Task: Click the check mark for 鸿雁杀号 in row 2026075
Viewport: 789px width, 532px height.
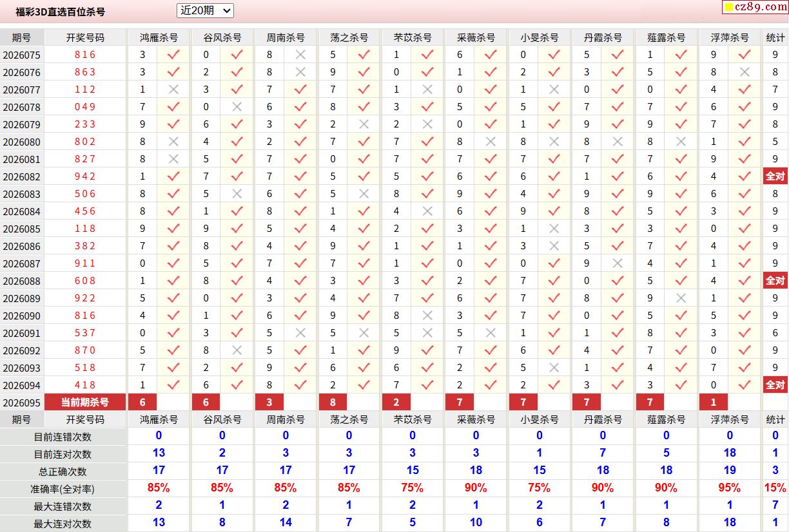Action: pos(173,55)
